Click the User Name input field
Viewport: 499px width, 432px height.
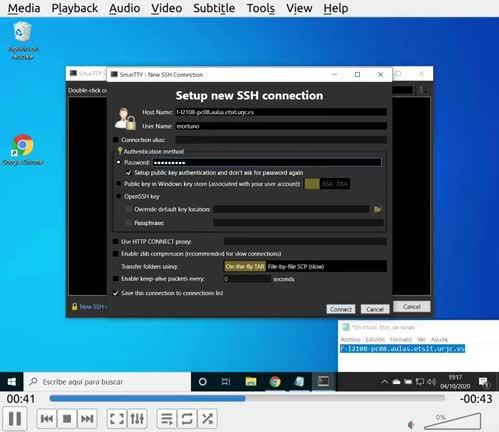[x=281, y=126]
